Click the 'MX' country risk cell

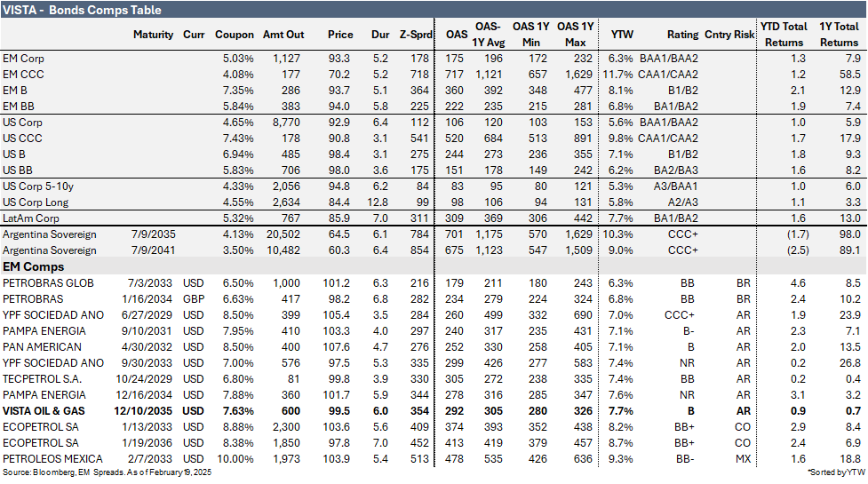pyautogui.click(x=743, y=460)
